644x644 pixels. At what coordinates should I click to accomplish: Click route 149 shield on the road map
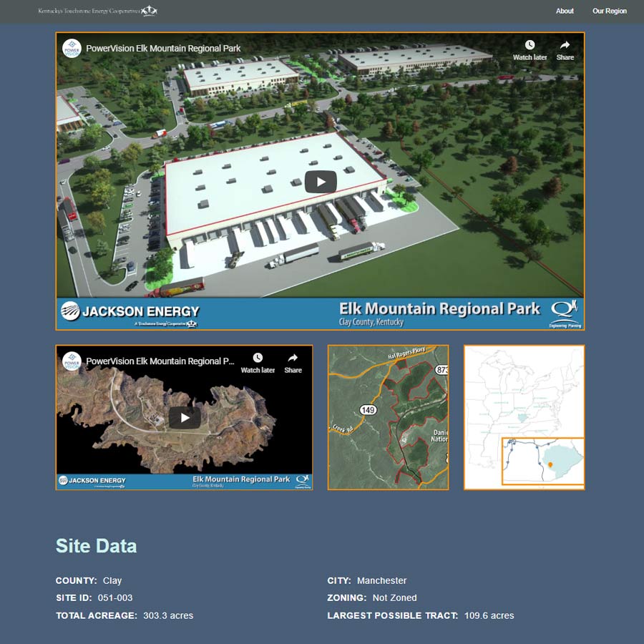[368, 410]
